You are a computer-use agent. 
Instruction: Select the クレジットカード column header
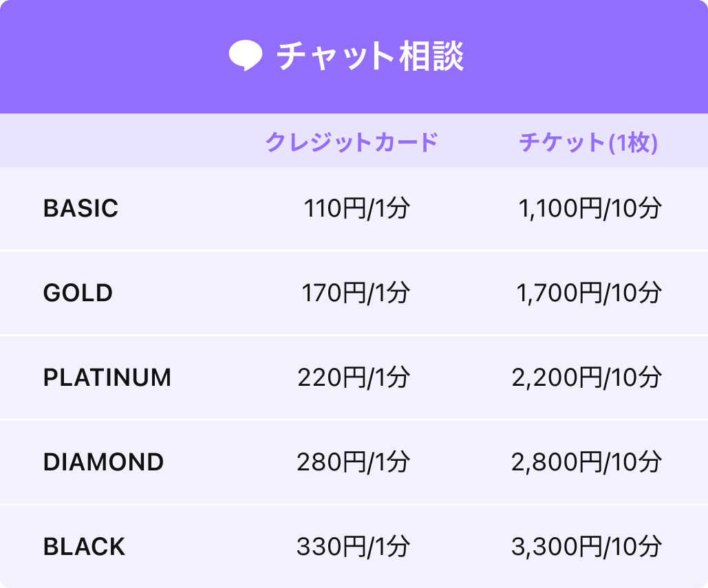click(352, 142)
